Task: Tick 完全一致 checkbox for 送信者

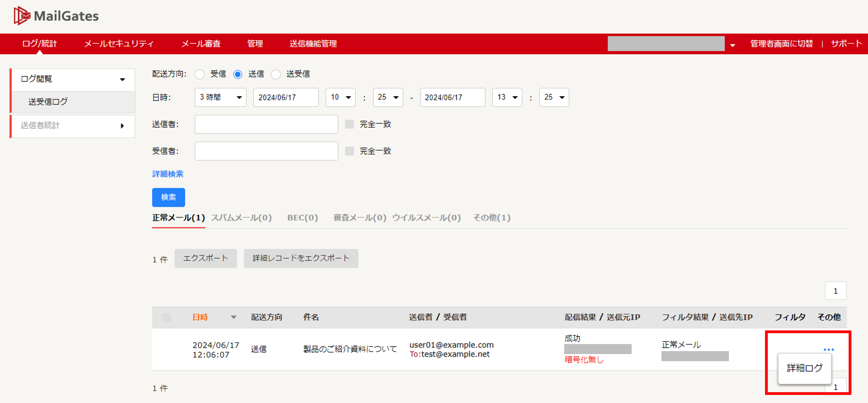Action: [x=349, y=124]
